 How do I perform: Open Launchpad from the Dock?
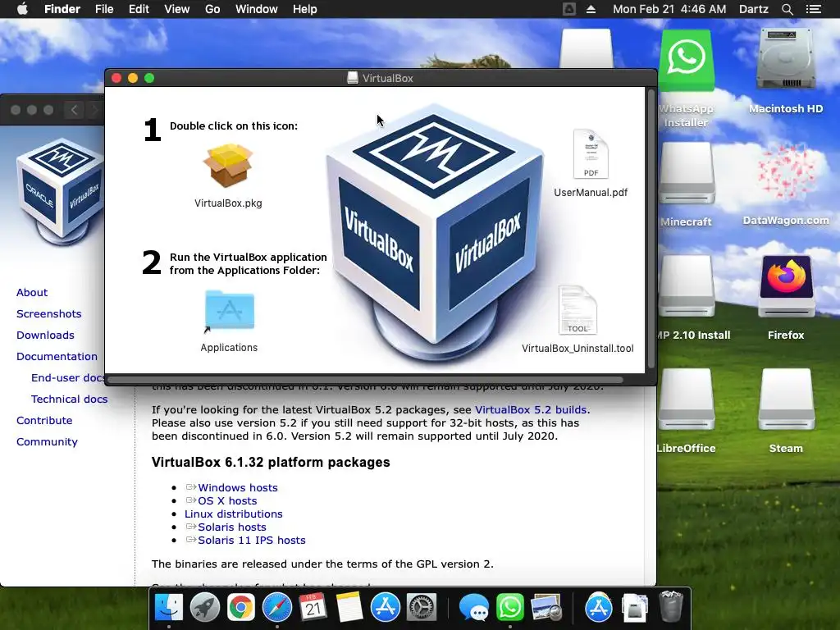tap(204, 608)
